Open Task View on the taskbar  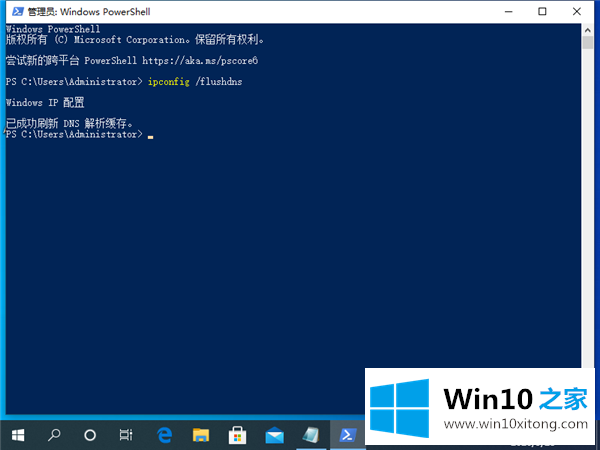point(126,435)
